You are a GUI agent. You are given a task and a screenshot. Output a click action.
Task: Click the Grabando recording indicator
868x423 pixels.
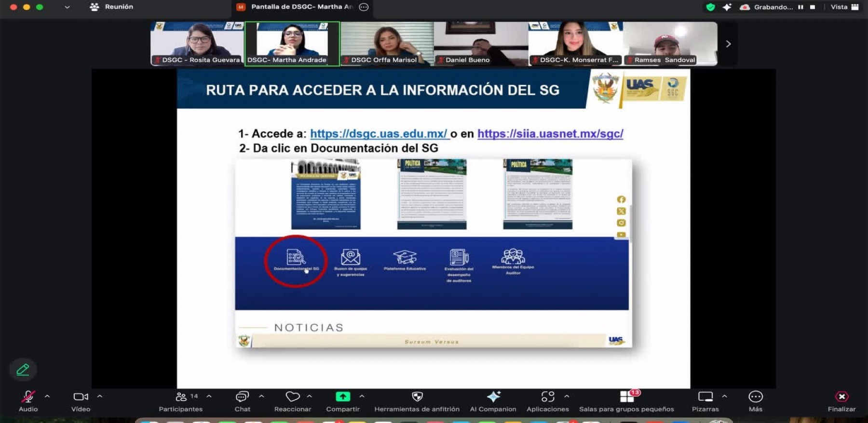[767, 7]
